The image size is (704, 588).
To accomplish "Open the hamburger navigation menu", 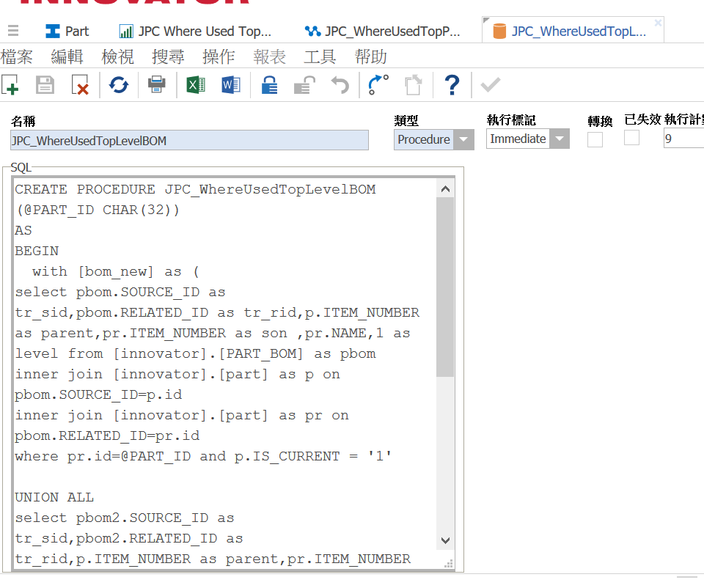I will pos(13,31).
